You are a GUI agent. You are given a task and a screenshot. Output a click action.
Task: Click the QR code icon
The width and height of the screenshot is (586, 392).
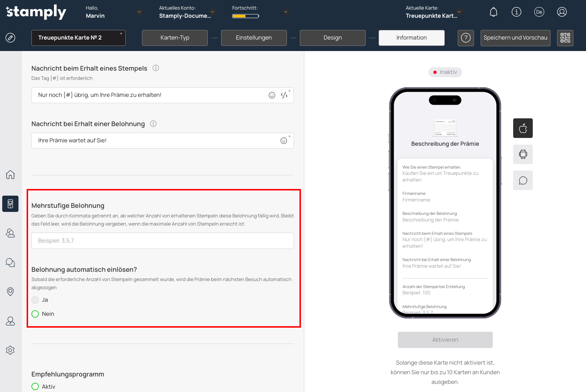pos(565,38)
